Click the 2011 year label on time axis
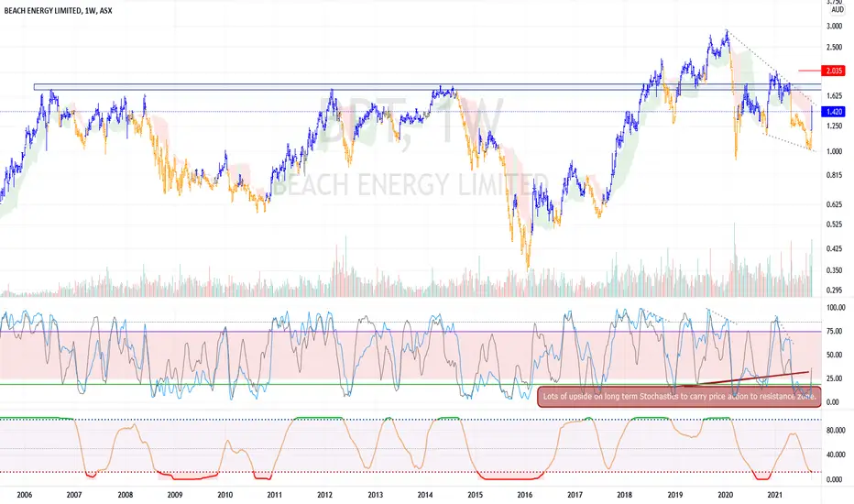 coord(275,495)
